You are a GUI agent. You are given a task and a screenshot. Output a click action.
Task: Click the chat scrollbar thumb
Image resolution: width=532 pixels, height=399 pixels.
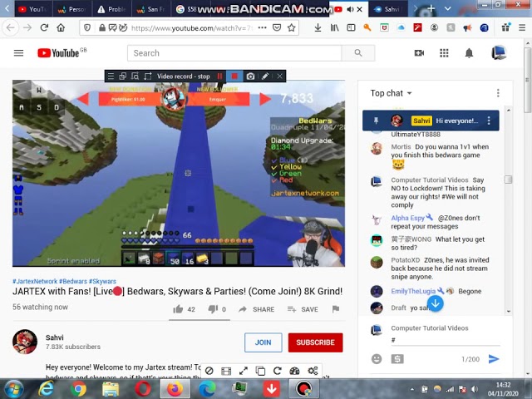click(x=508, y=180)
